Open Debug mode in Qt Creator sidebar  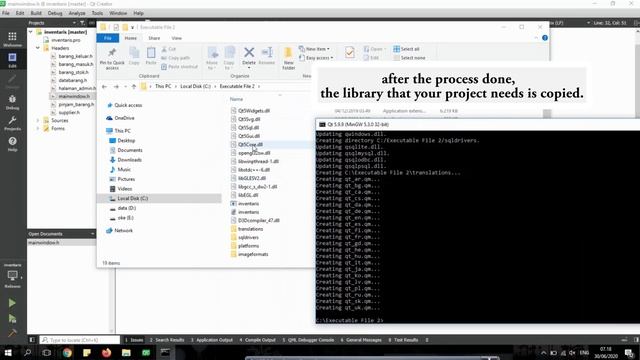(12, 102)
